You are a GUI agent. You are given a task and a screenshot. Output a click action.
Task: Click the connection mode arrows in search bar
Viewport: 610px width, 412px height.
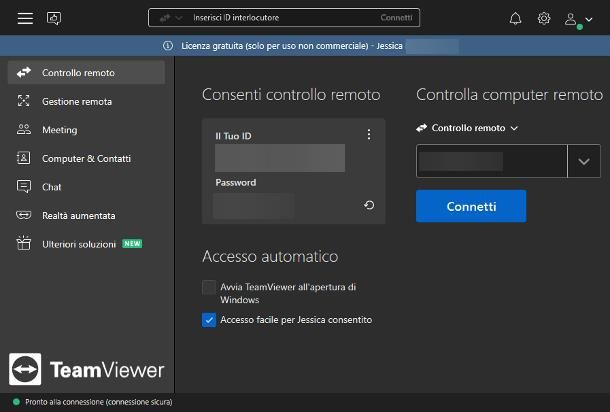pos(165,18)
